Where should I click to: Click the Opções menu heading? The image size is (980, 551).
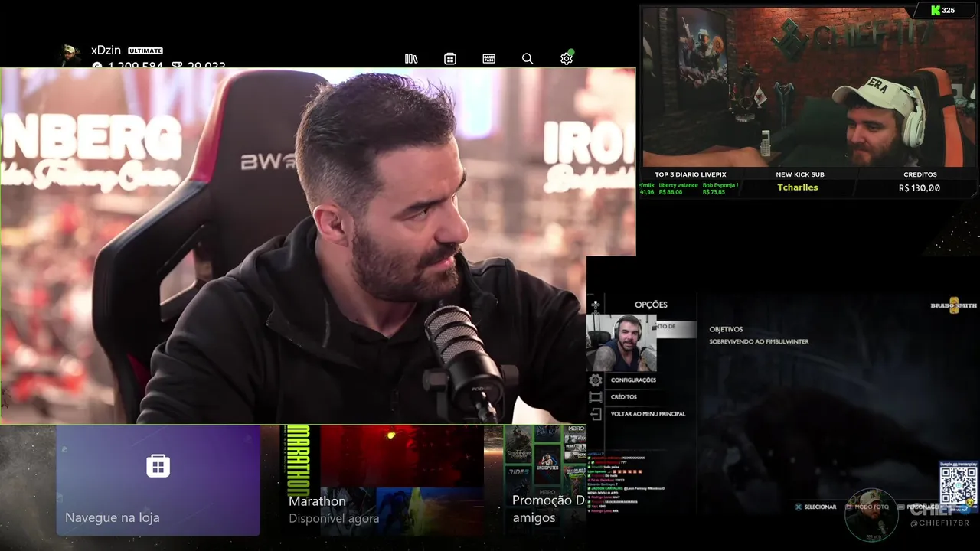click(x=651, y=305)
